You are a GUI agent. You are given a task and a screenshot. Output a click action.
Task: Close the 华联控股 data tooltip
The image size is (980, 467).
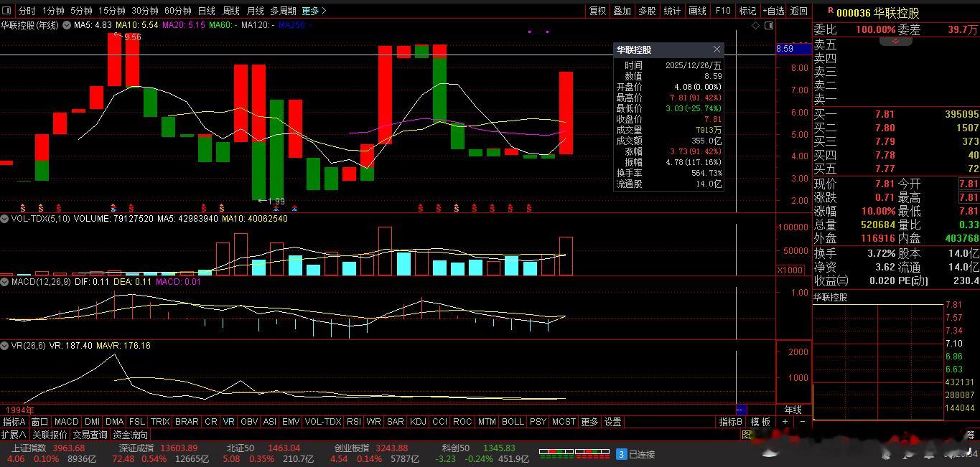pyautogui.click(x=717, y=49)
